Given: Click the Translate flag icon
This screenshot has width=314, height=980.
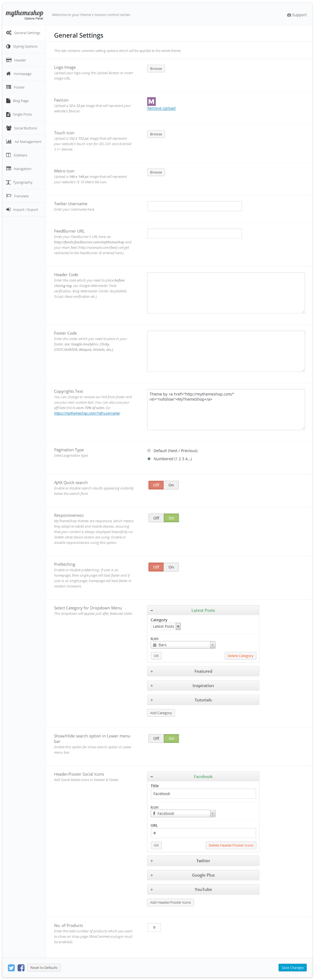Looking at the screenshot, I should pyautogui.click(x=9, y=196).
